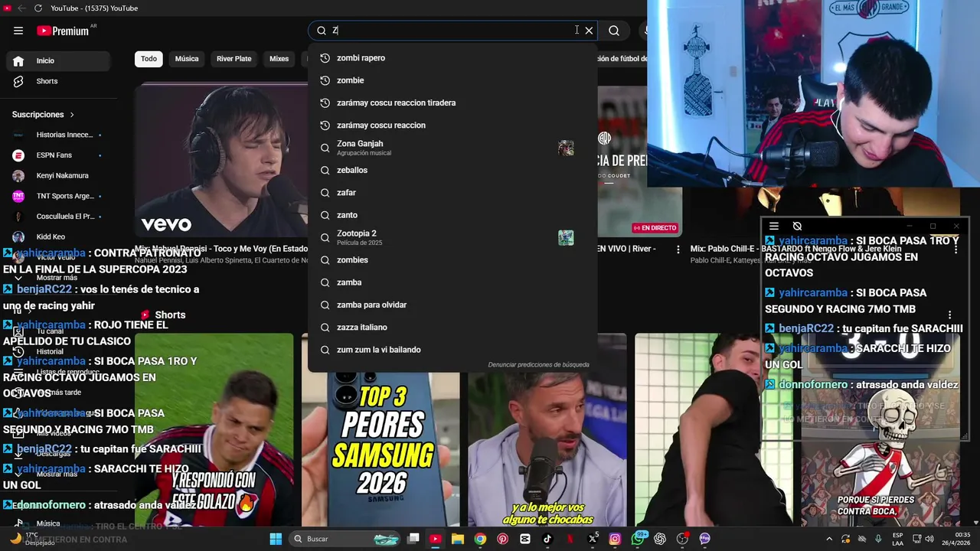
Task: Open the TNT Sports Arge... subscription
Action: click(x=58, y=196)
